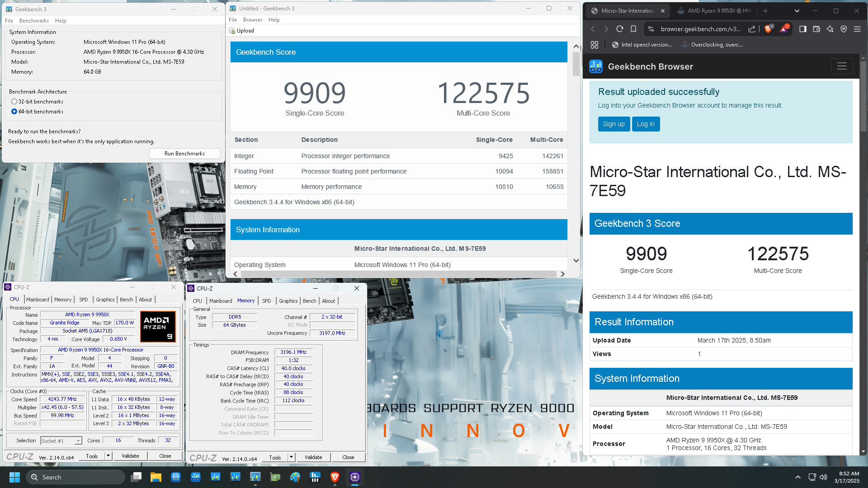Image resolution: width=868 pixels, height=488 pixels.
Task: Click Tools button in left CPU-Z window
Action: pos(92,456)
